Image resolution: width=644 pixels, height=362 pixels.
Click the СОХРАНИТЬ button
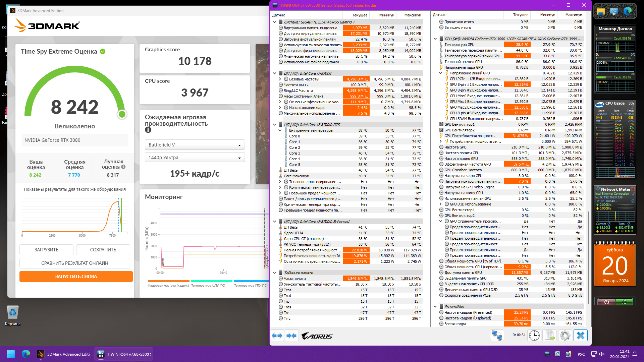point(103,250)
